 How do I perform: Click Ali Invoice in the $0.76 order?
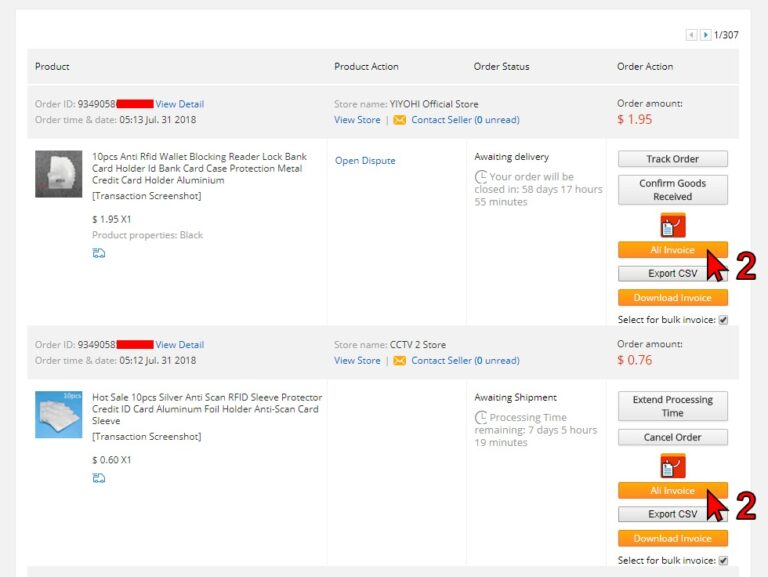[x=672, y=490]
